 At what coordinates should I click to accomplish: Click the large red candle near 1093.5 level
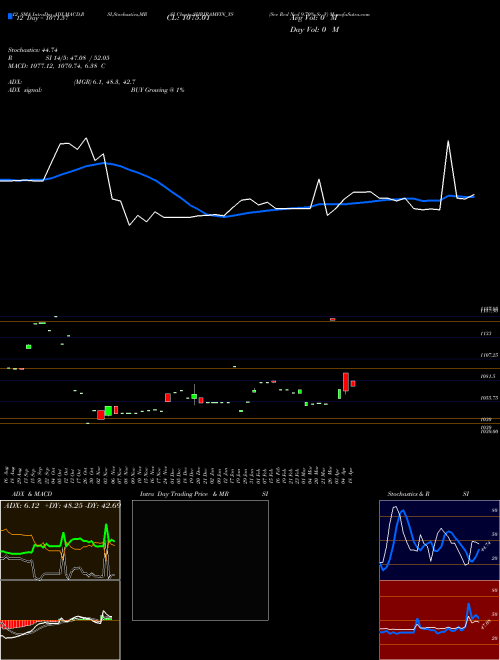point(346,382)
